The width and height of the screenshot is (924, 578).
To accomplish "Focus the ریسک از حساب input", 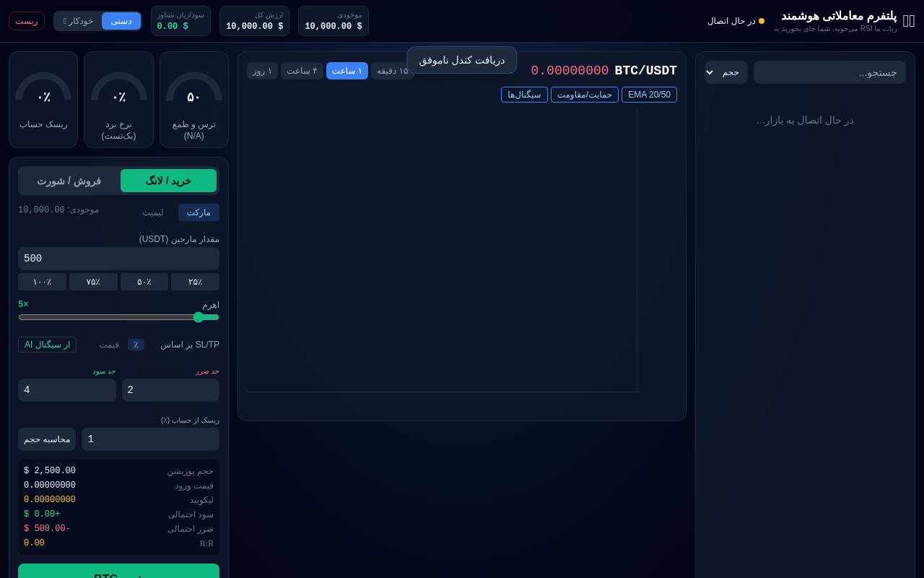I will 150,439.
